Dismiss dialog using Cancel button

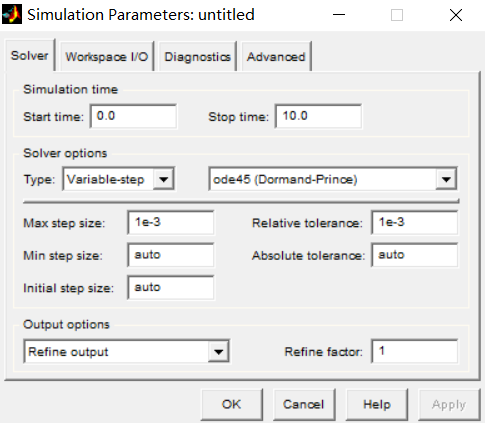click(x=304, y=404)
